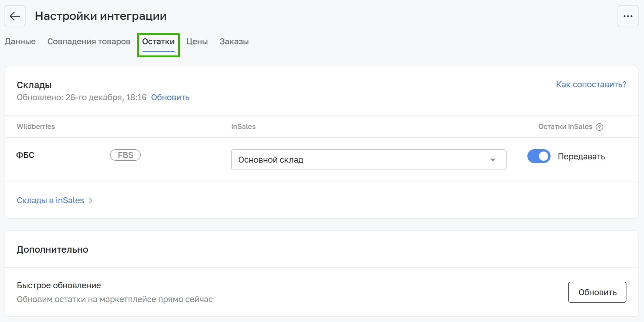Open the three-dots more options menu
This screenshot has width=644, height=322.
click(628, 16)
